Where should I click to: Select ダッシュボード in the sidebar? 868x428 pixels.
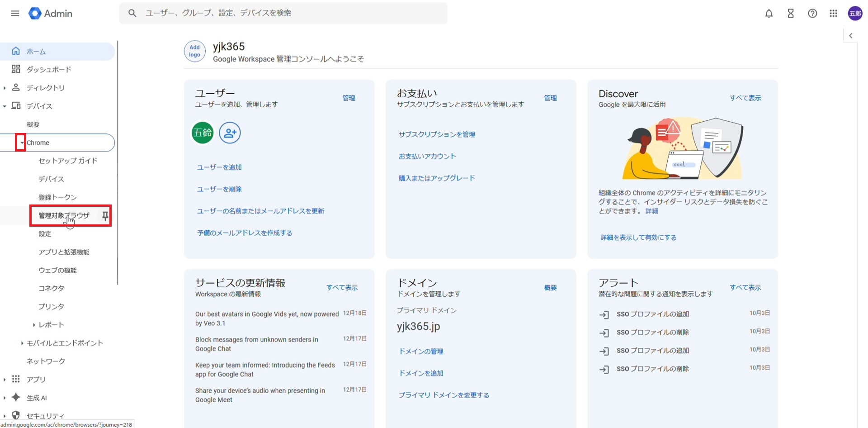(49, 70)
